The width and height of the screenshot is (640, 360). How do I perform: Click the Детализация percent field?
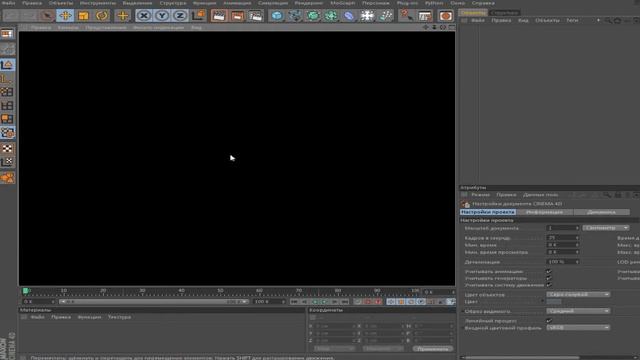tap(562, 262)
